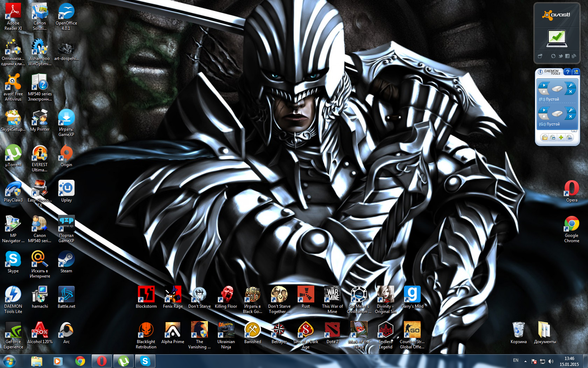The height and width of the screenshot is (368, 588).
Task: Collapse DAEMON Tools gadget drive list arrow
Action: pyautogui.click(x=574, y=131)
